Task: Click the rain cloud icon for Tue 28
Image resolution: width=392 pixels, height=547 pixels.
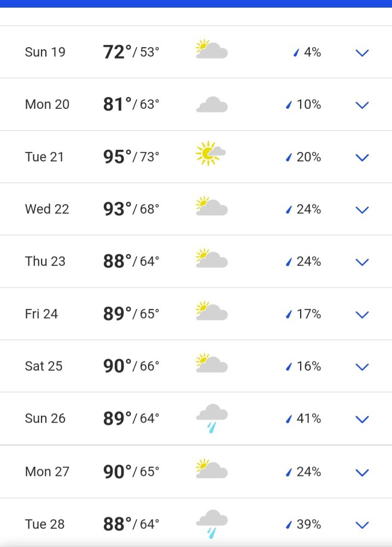Action: pos(212,524)
